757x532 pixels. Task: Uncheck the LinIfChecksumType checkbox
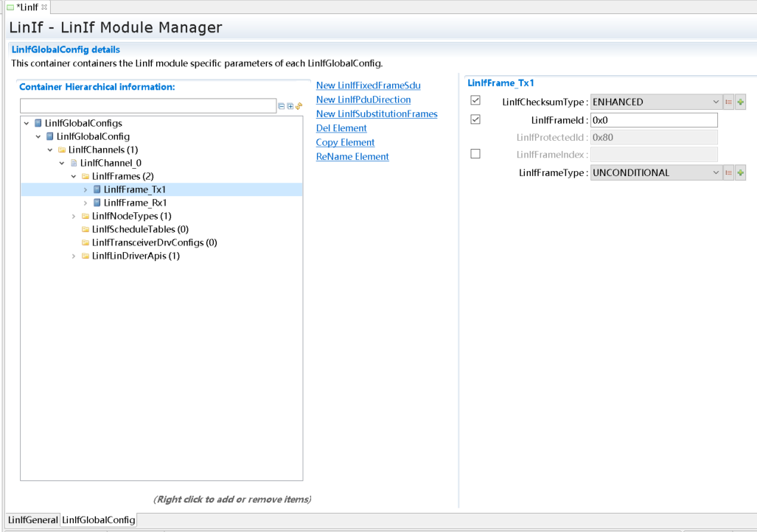point(475,101)
